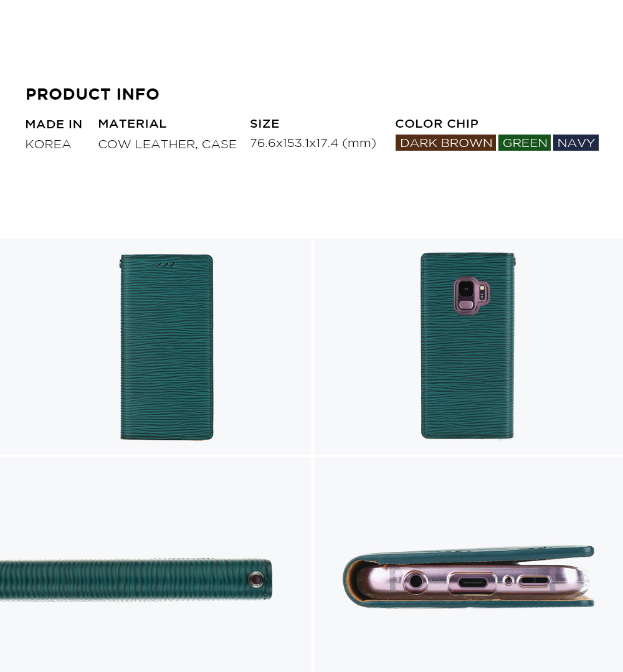The image size is (623, 672).
Task: Click the KOREA origin text
Action: [x=48, y=144]
